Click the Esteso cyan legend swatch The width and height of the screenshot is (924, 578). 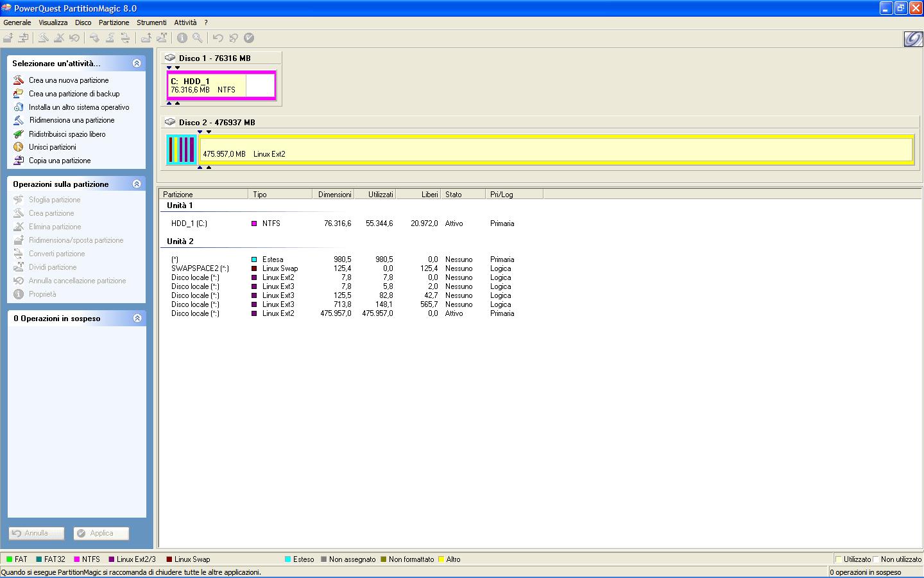(288, 559)
